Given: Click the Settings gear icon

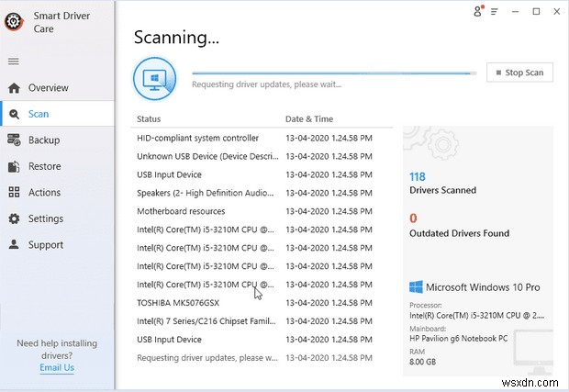Looking at the screenshot, I should click(14, 218).
